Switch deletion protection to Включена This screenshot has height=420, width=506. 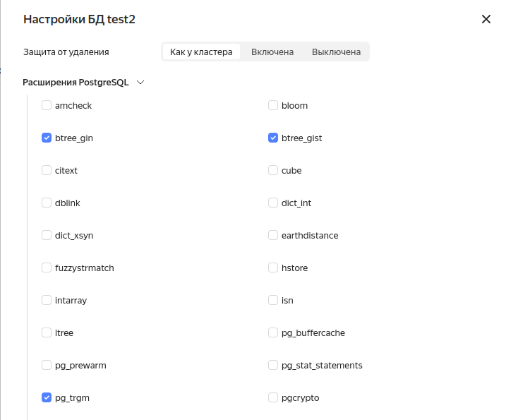(x=272, y=52)
